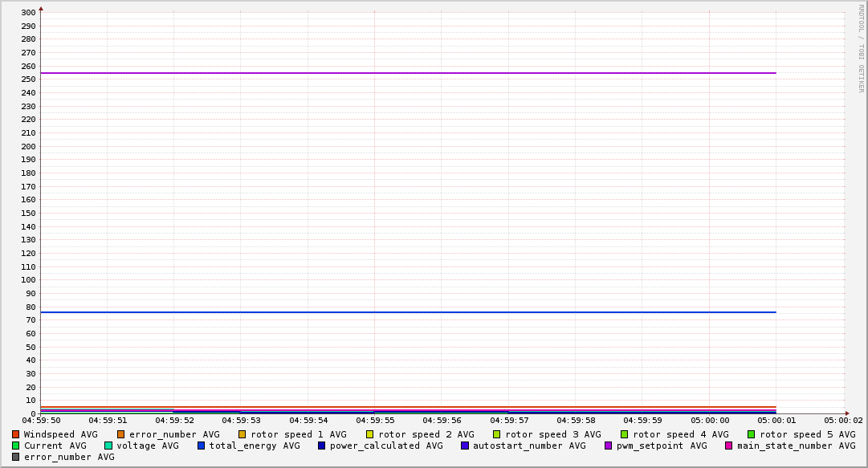Click the autostart_number AVG legend swatch
868x468 pixels.
[465, 446]
